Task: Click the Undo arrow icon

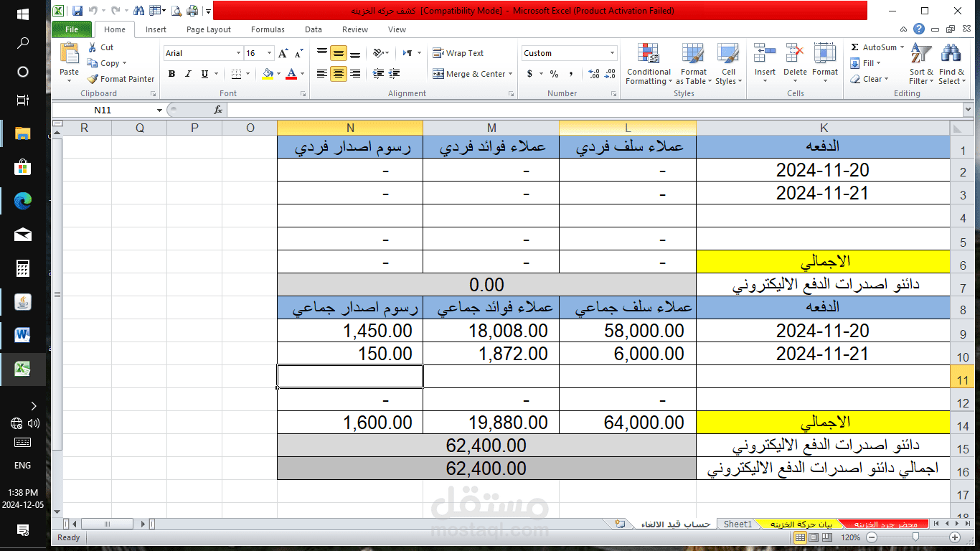Action: [93, 11]
